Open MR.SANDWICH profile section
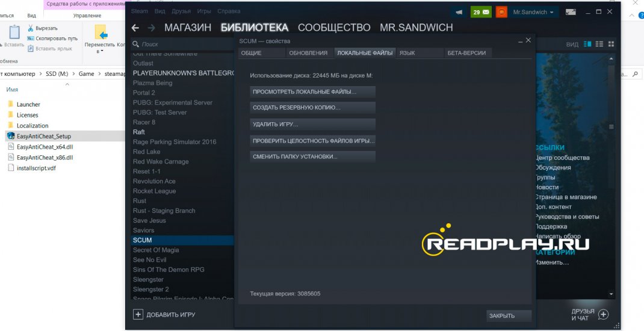 coord(416,28)
